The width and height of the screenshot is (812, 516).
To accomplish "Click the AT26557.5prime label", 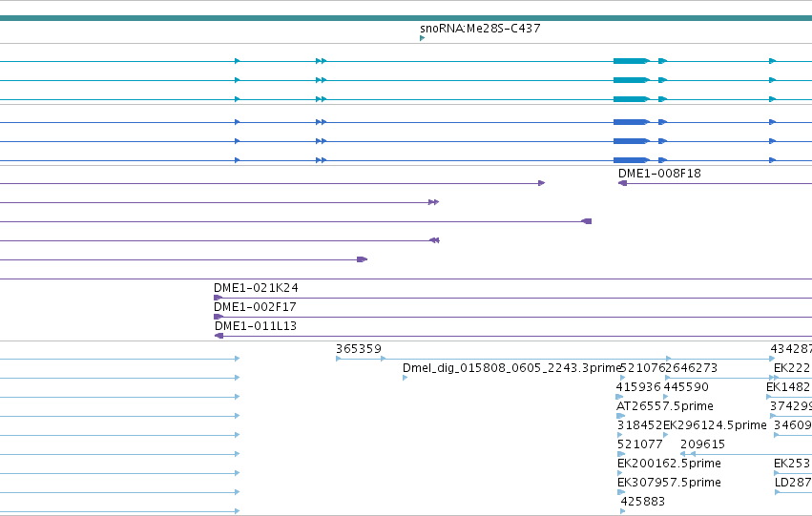I will tap(665, 406).
